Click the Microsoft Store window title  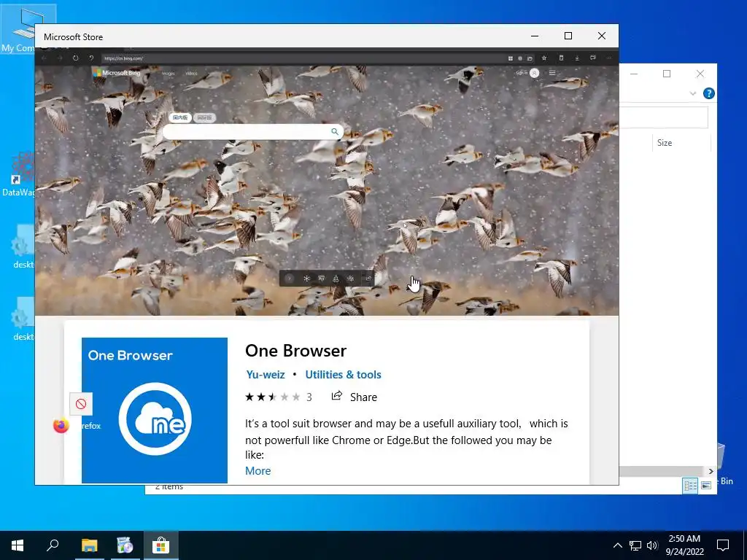click(x=74, y=36)
